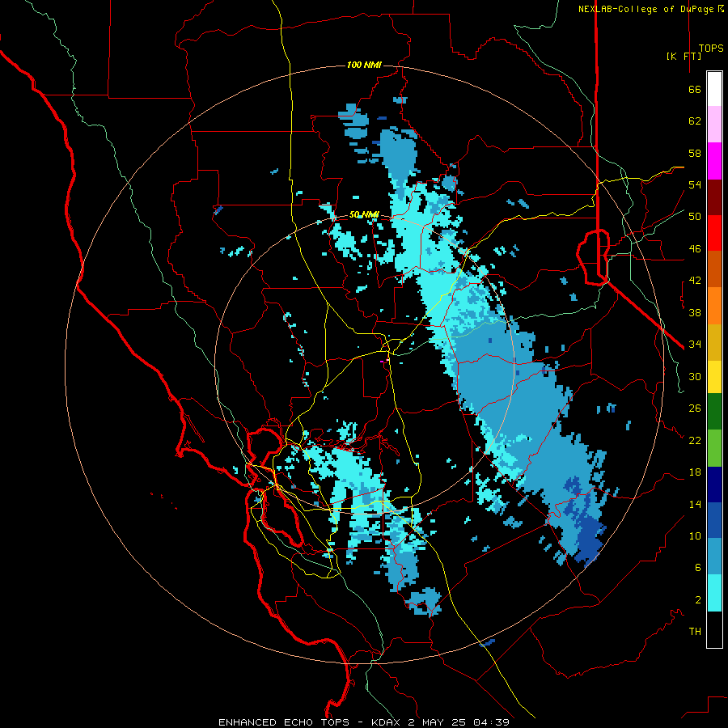Click the legend value 22

695,440
